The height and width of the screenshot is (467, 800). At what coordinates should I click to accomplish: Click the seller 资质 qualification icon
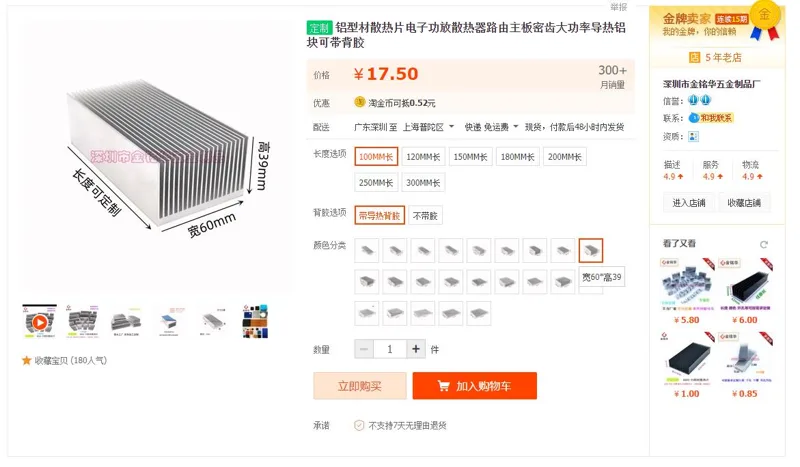coord(693,136)
